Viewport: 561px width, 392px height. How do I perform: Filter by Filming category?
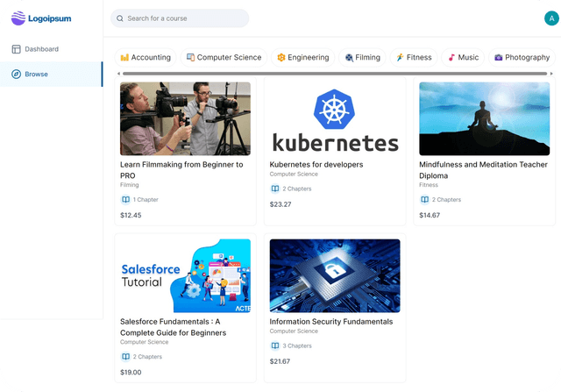pyautogui.click(x=362, y=57)
